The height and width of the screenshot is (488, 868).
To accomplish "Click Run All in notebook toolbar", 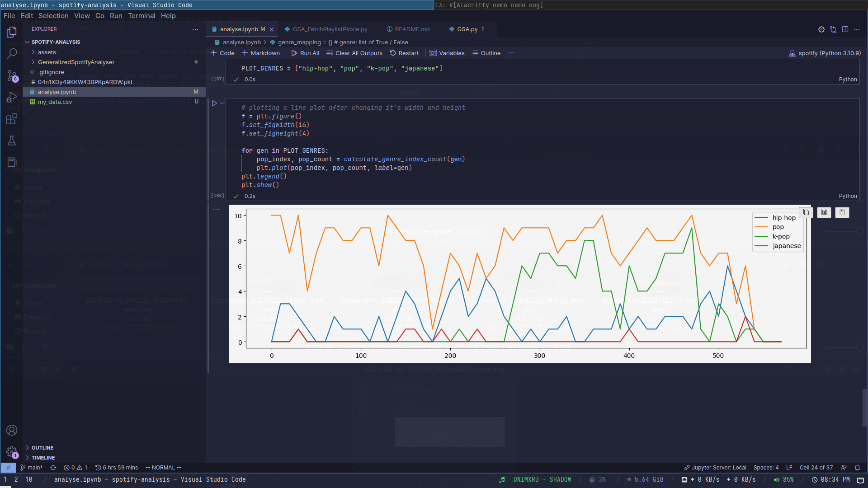I will (305, 53).
